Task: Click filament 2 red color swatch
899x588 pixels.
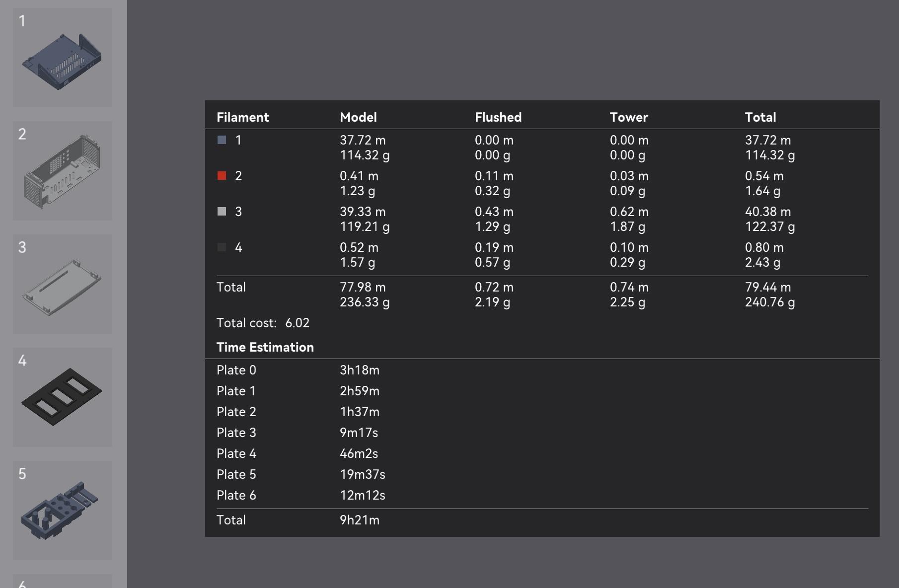Action: (222, 176)
